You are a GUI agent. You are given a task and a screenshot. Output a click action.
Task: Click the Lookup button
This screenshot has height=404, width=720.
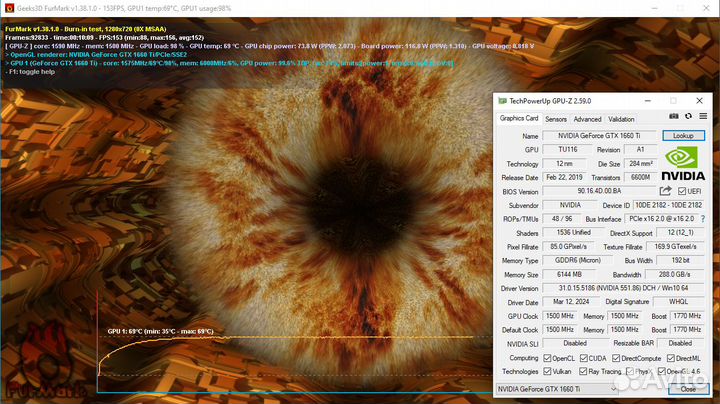[683, 135]
